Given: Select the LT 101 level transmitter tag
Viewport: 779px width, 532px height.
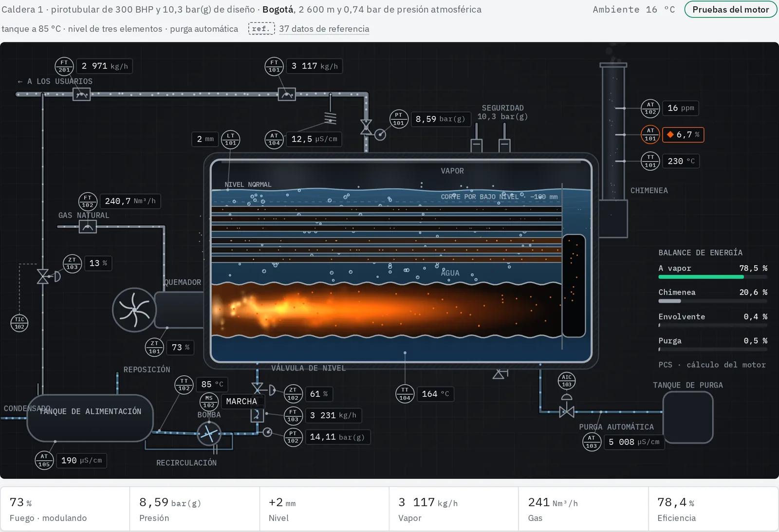Looking at the screenshot, I should (231, 139).
